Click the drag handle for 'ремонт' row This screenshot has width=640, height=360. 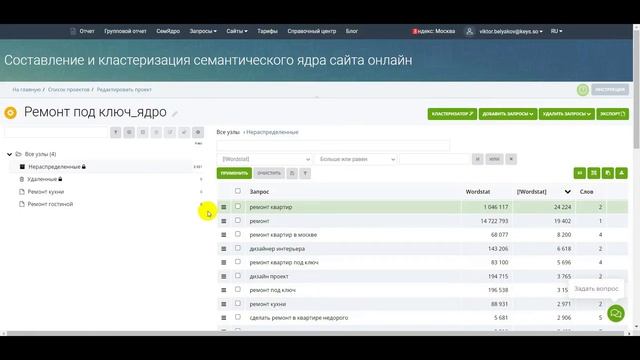point(224,221)
